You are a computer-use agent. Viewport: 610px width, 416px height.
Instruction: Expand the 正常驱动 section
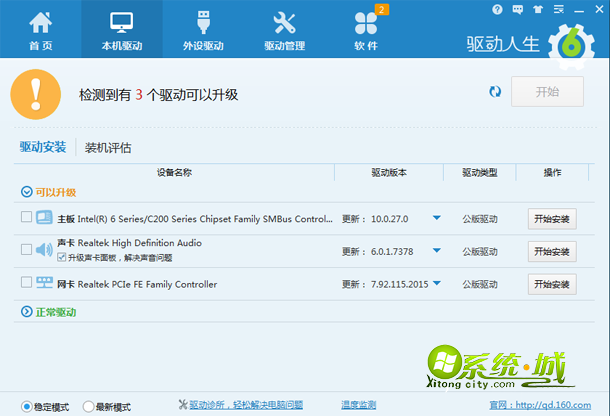(26, 312)
